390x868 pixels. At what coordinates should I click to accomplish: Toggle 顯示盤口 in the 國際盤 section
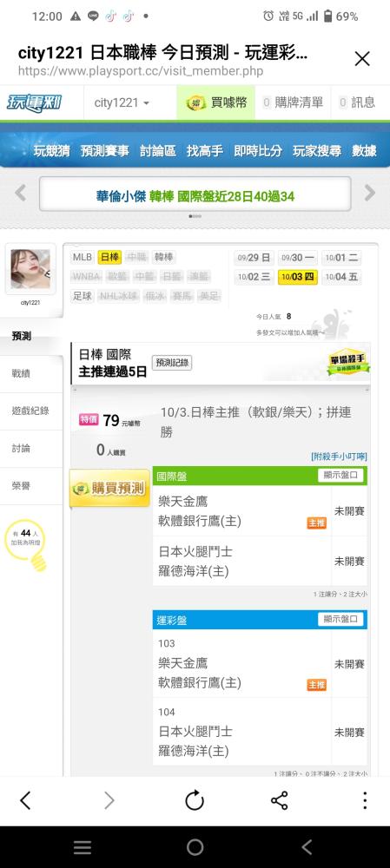point(340,476)
